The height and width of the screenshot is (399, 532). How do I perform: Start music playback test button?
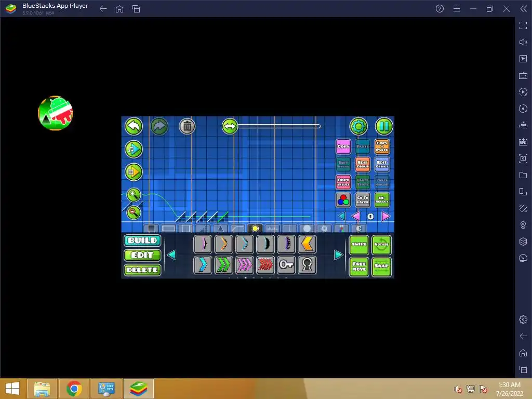(x=134, y=149)
